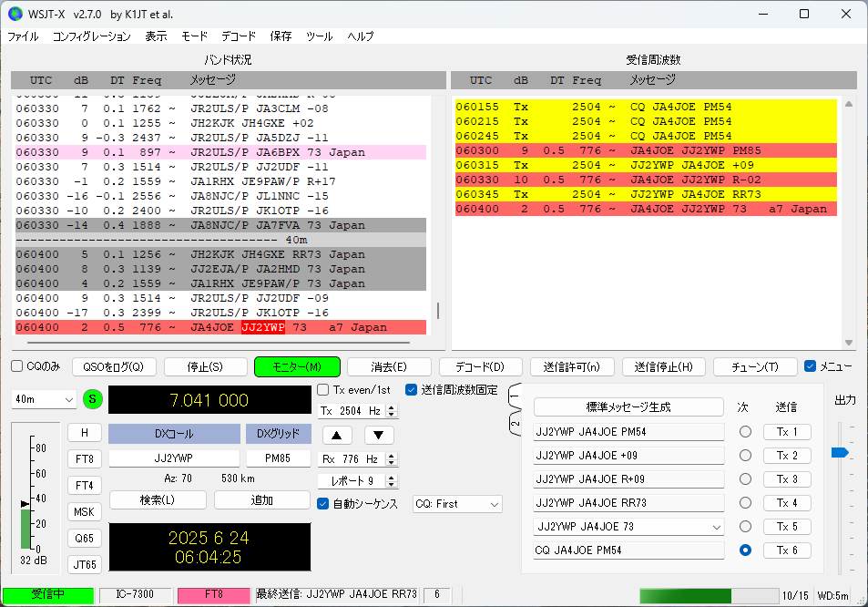The width and height of the screenshot is (868, 607).
Task: Click the H mode button
Action: pos(85,433)
